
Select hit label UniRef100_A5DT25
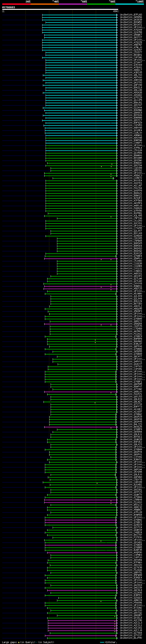point(131,289)
